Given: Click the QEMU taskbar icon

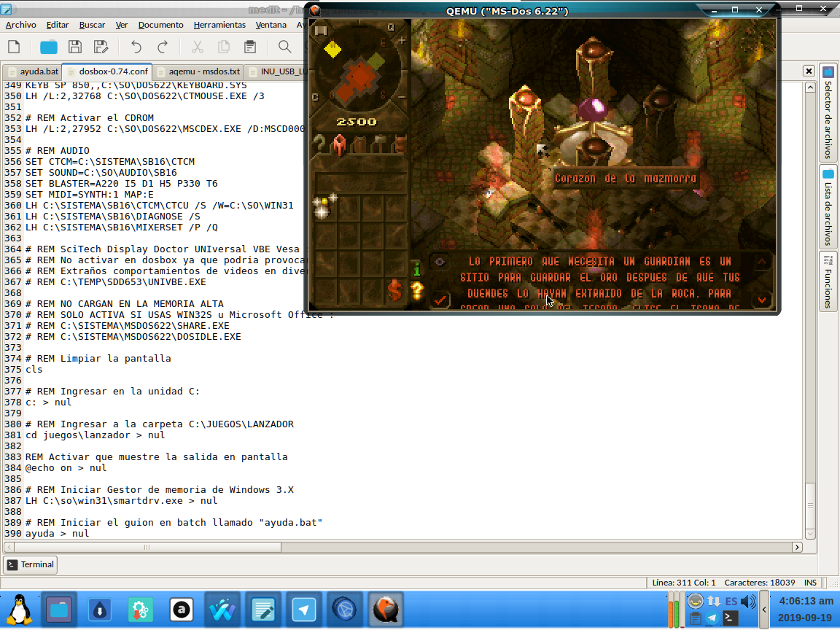Looking at the screenshot, I should coord(386,610).
